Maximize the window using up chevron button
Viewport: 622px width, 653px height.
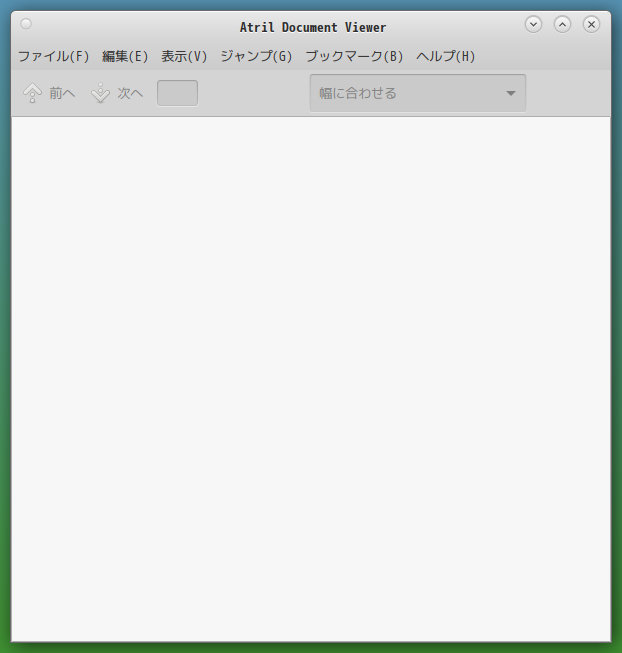click(x=562, y=24)
